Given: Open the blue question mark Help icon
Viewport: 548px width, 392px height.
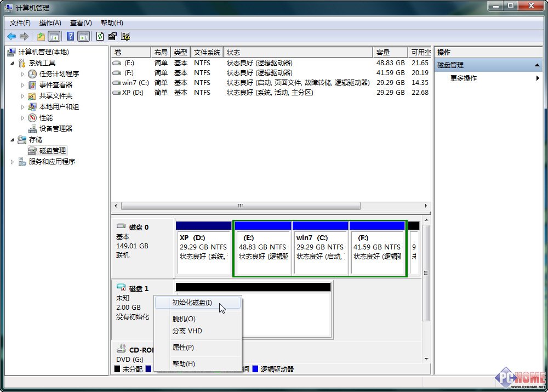Looking at the screenshot, I should tap(70, 36).
